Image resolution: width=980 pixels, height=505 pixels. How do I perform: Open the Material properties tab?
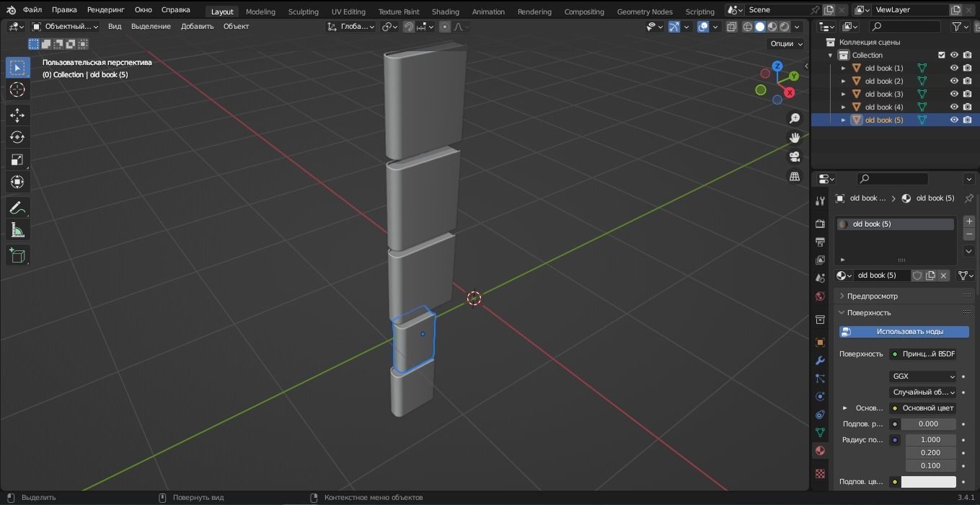click(820, 451)
